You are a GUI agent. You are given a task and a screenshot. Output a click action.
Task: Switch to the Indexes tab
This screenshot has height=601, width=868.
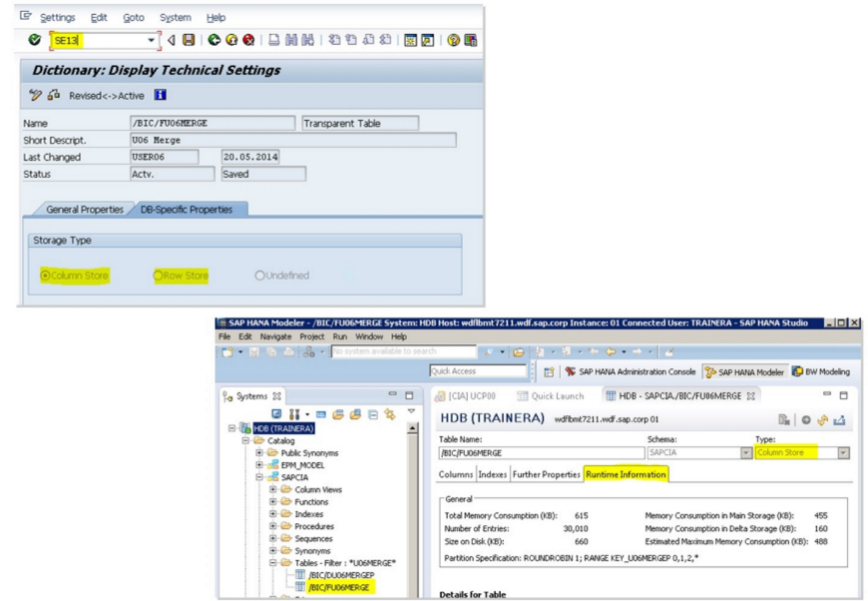(x=492, y=474)
